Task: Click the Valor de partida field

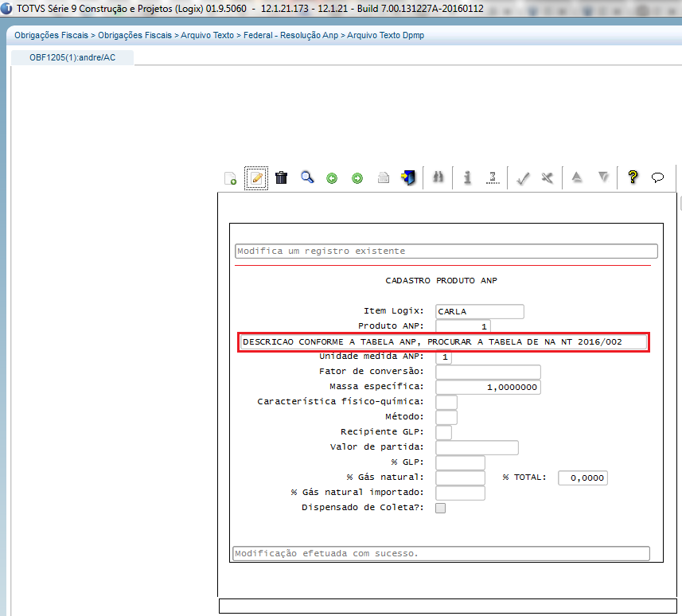Action: click(477, 447)
